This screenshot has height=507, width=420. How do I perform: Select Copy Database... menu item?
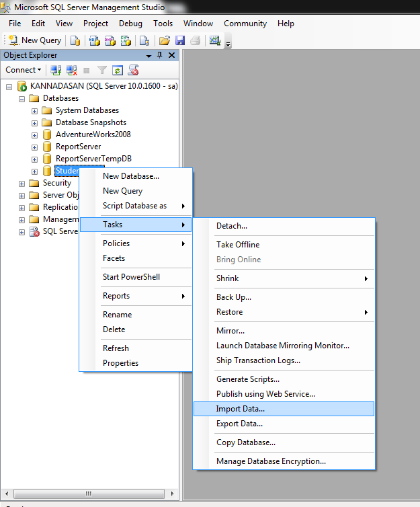click(284, 442)
